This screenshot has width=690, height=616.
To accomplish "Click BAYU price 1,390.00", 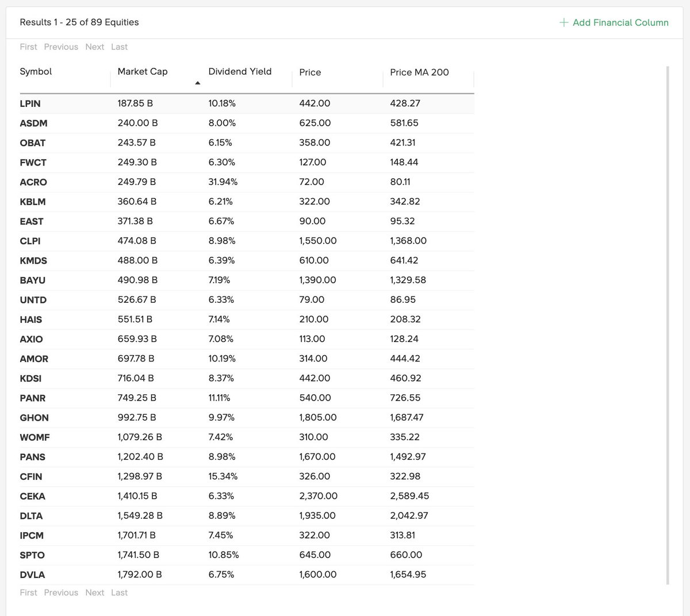I will (x=317, y=280).
